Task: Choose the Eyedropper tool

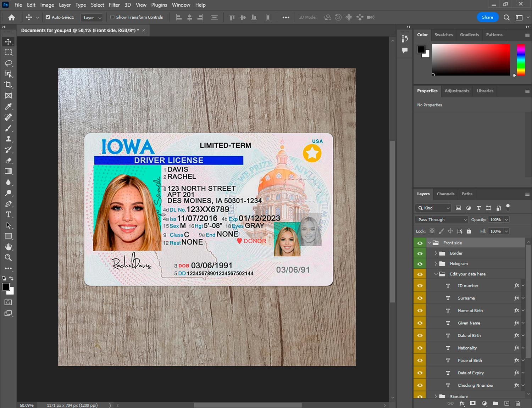Action: pos(9,106)
